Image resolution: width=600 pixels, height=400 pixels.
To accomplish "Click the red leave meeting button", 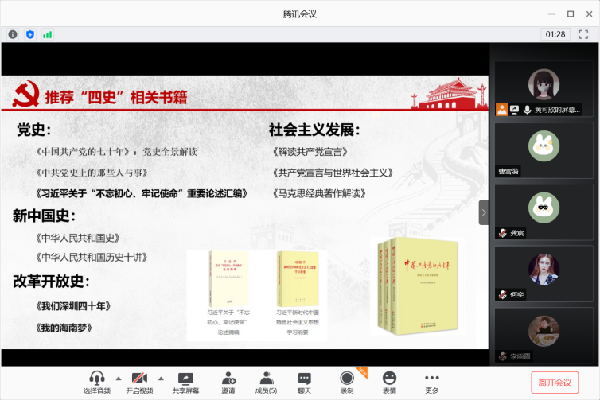I will click(554, 381).
